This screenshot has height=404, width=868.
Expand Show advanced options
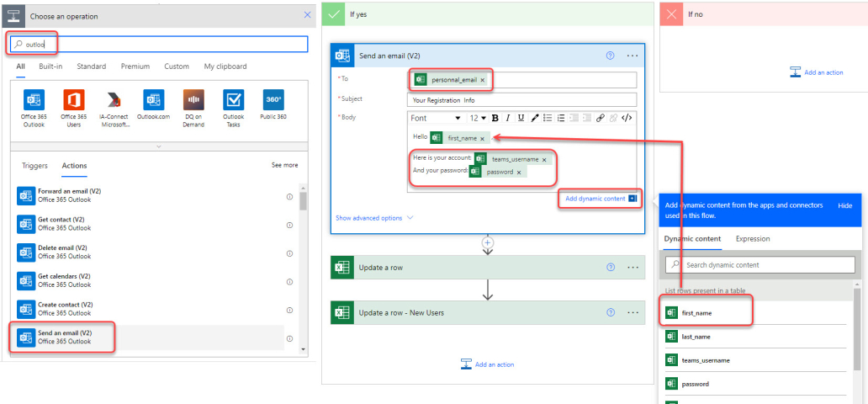pyautogui.click(x=374, y=218)
